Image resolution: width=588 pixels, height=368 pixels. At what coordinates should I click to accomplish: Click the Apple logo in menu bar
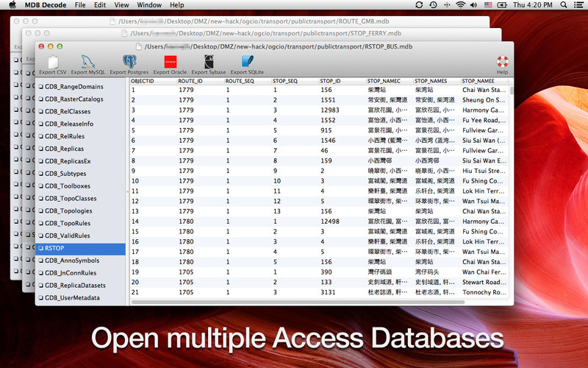point(12,5)
